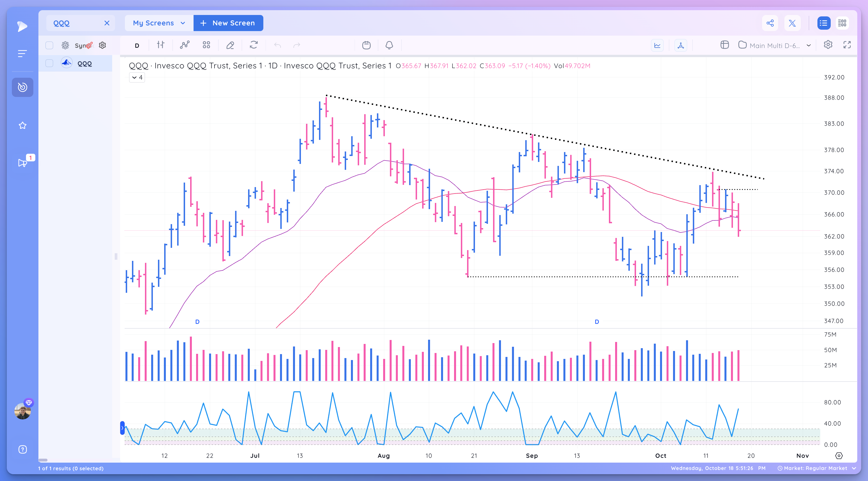868x481 pixels.
Task: Select the drawing pencil tool
Action: [230, 45]
